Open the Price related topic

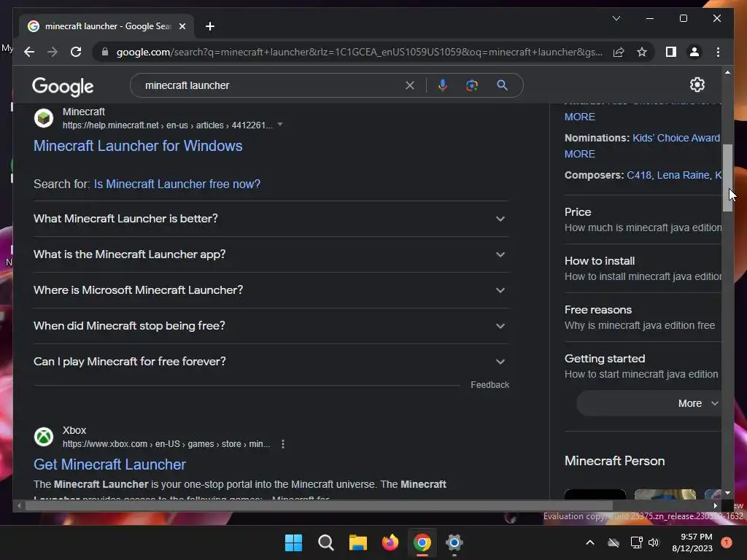643,219
